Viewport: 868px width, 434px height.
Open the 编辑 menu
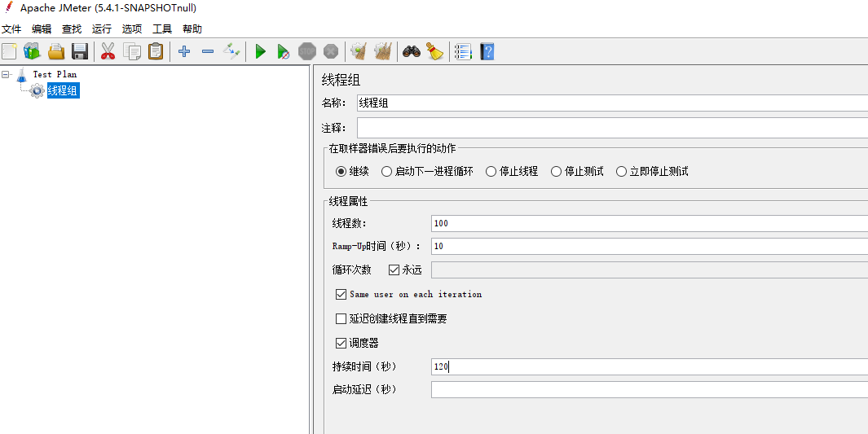pyautogui.click(x=42, y=29)
